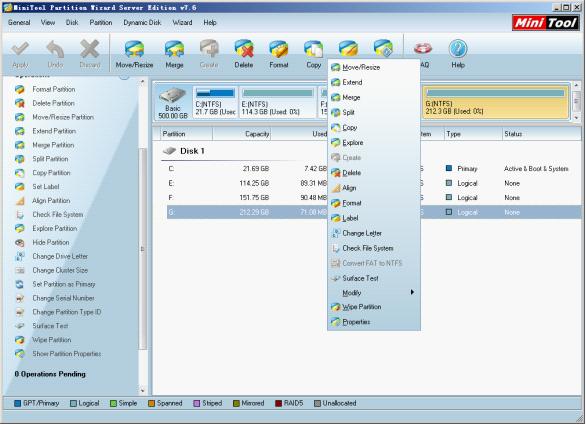Choose Check File System in context menu
This screenshot has width=586, height=425.
(374, 248)
